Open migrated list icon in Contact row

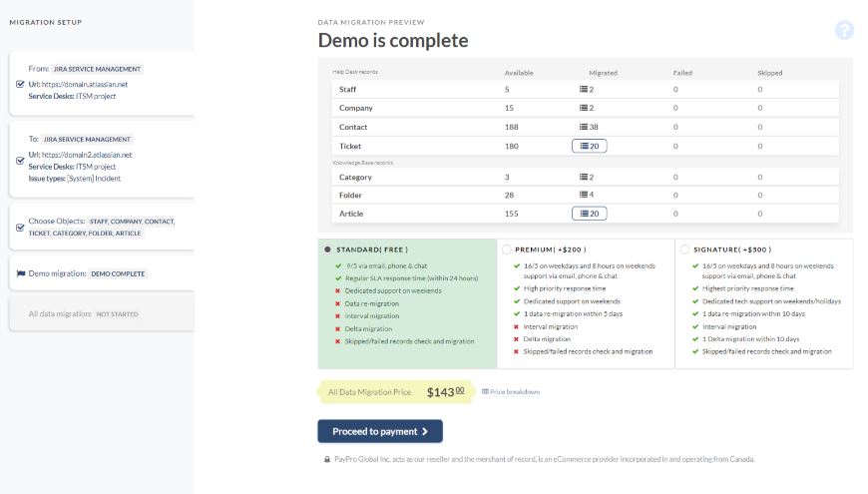tap(584, 127)
